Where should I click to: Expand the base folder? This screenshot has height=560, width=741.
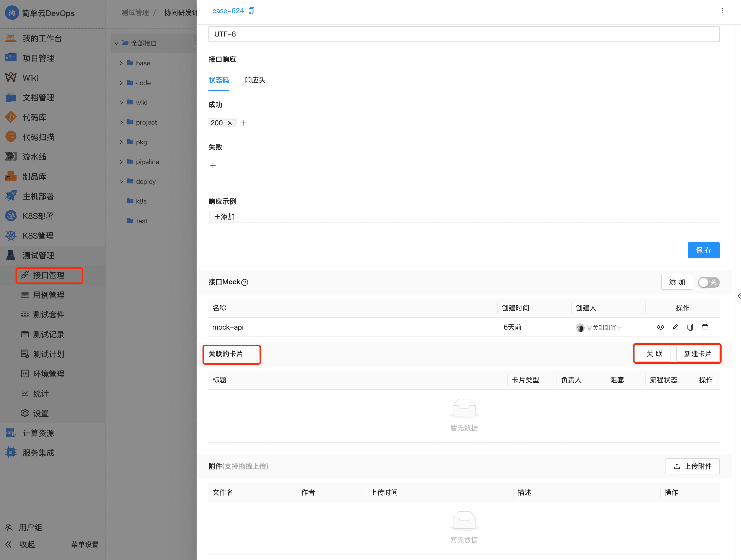click(x=122, y=63)
